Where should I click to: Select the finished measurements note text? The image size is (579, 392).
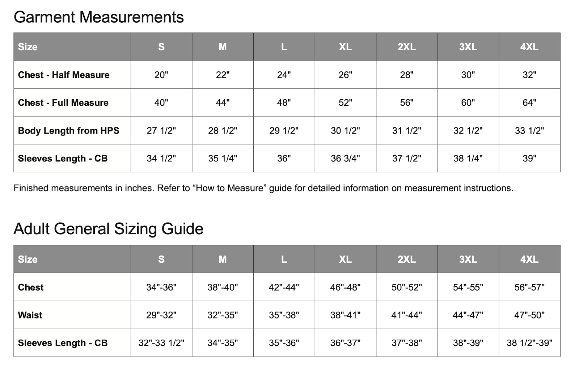pos(263,188)
